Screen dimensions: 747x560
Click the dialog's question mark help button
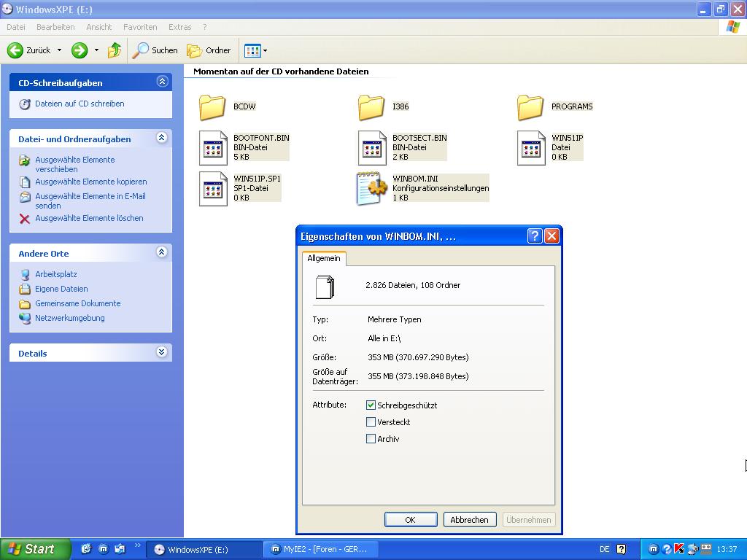535,236
